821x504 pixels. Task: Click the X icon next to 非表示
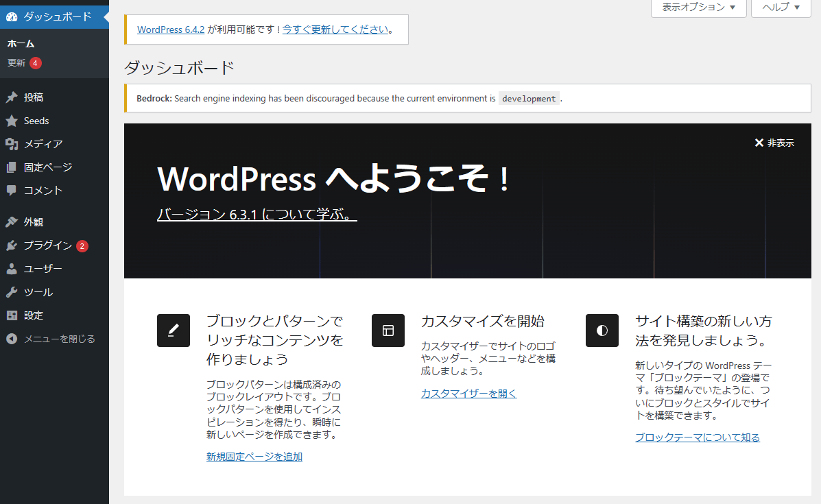[759, 143]
